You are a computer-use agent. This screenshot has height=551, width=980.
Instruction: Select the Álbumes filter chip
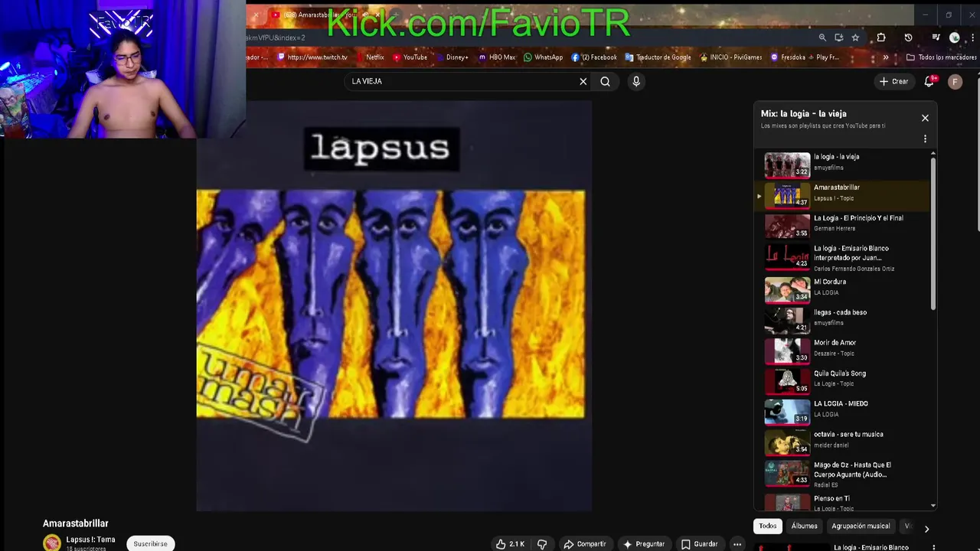[804, 526]
